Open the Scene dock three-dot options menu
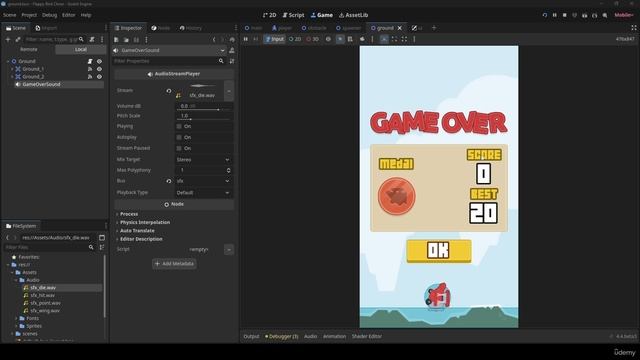The width and height of the screenshot is (640, 360). pos(102,39)
